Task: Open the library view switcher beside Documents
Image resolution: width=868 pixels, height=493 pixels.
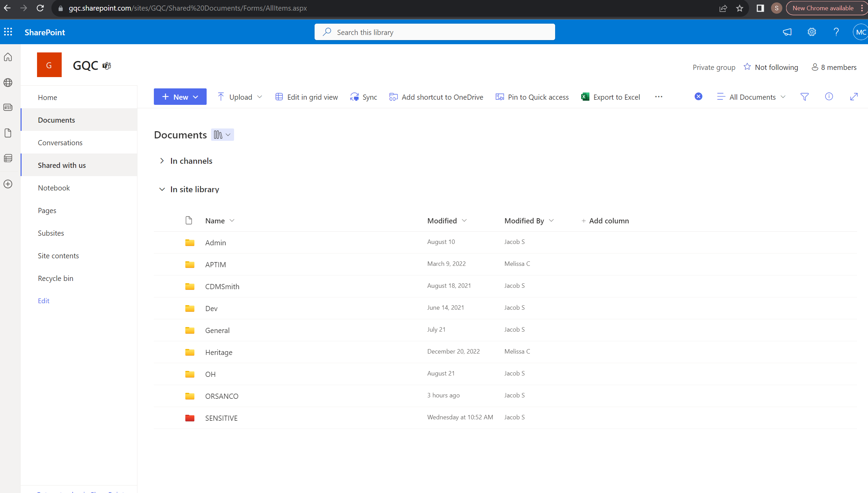Action: pos(222,135)
